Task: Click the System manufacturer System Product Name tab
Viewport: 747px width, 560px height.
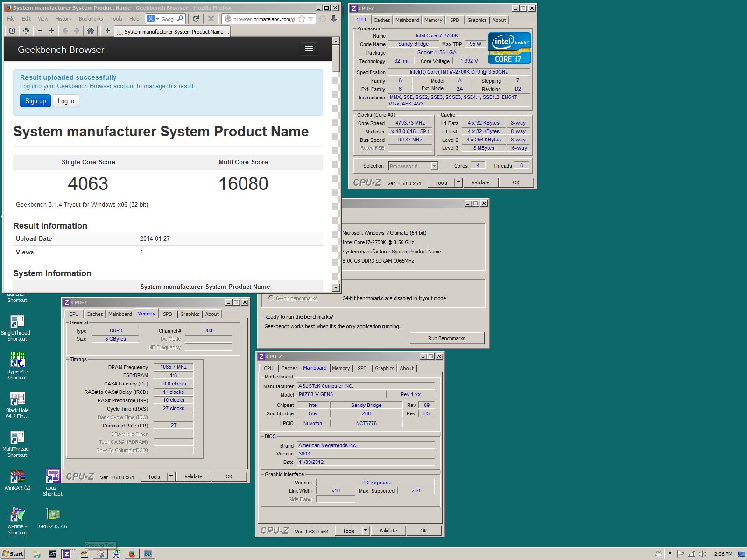Action: point(172,31)
